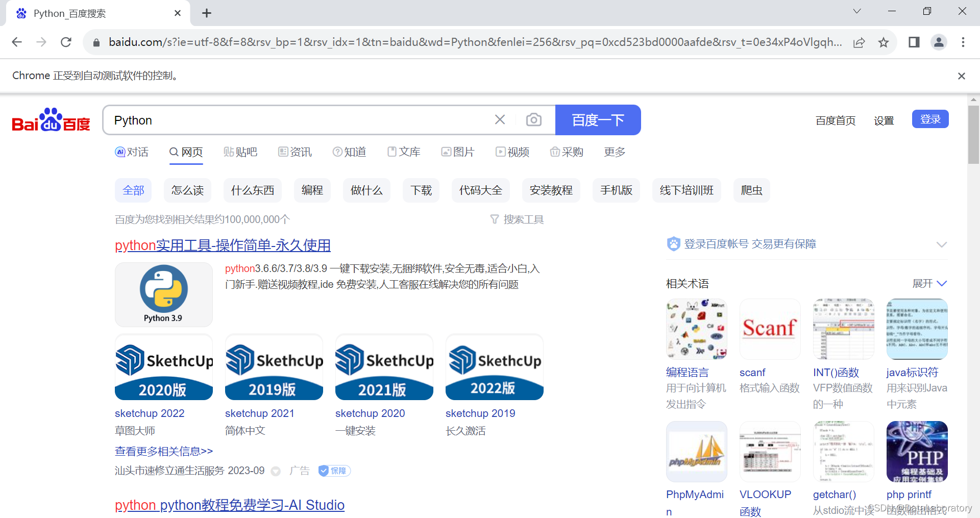
Task: Switch to the 采购 tab
Action: pos(567,152)
